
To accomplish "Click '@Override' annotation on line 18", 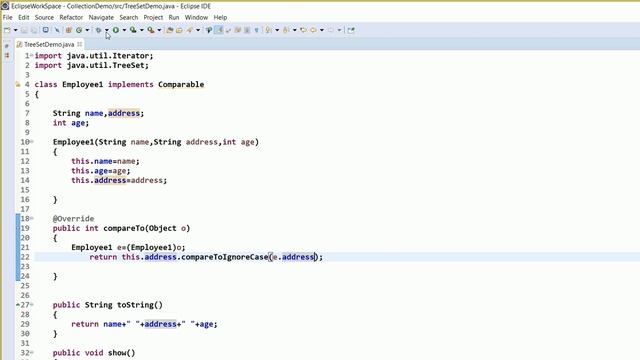I will point(73,218).
